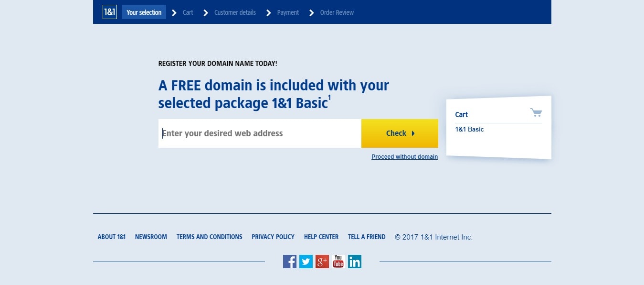Open Terms and Conditions link
The width and height of the screenshot is (644, 285).
(x=210, y=237)
